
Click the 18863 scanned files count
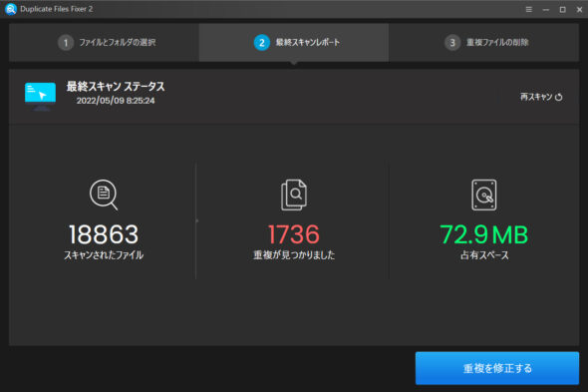click(104, 234)
